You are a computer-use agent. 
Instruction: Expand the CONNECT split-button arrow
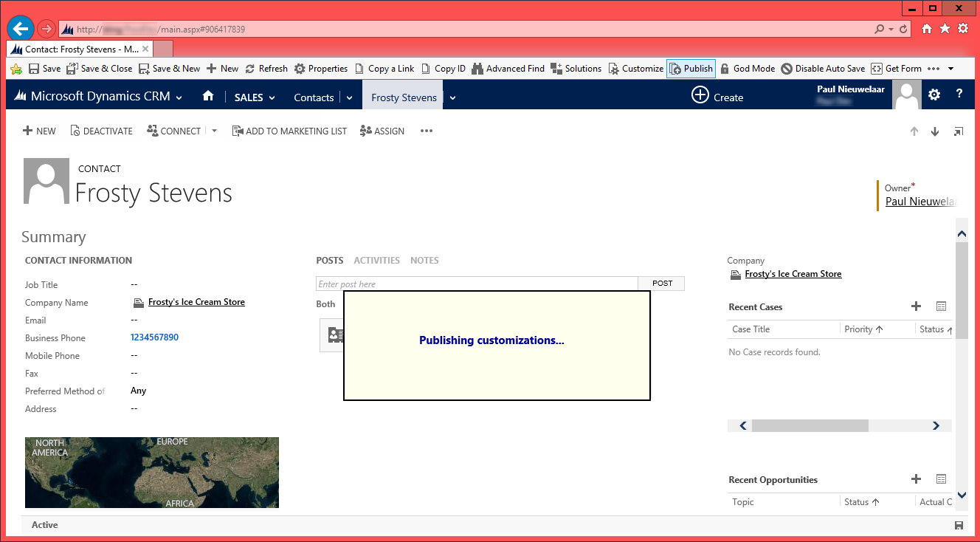pos(214,131)
